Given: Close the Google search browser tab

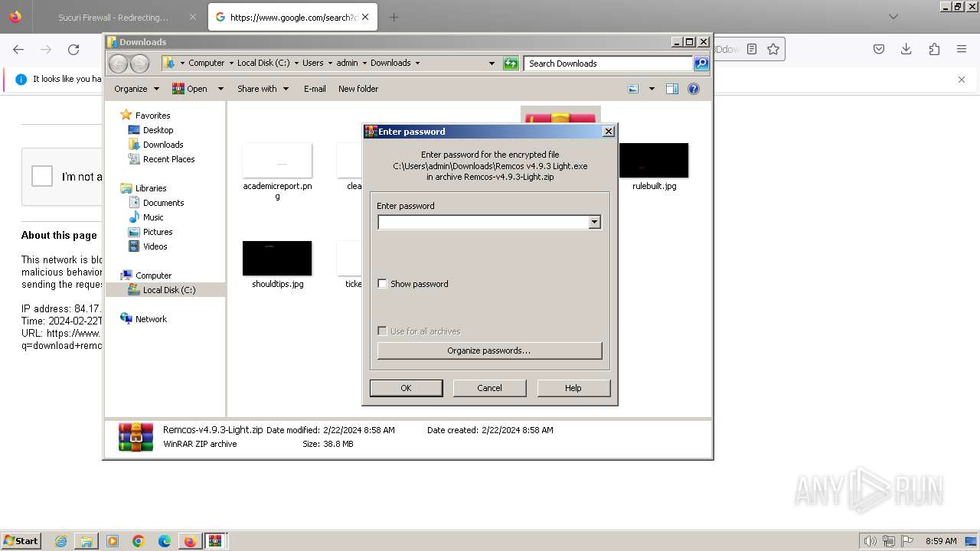Looking at the screenshot, I should [365, 17].
